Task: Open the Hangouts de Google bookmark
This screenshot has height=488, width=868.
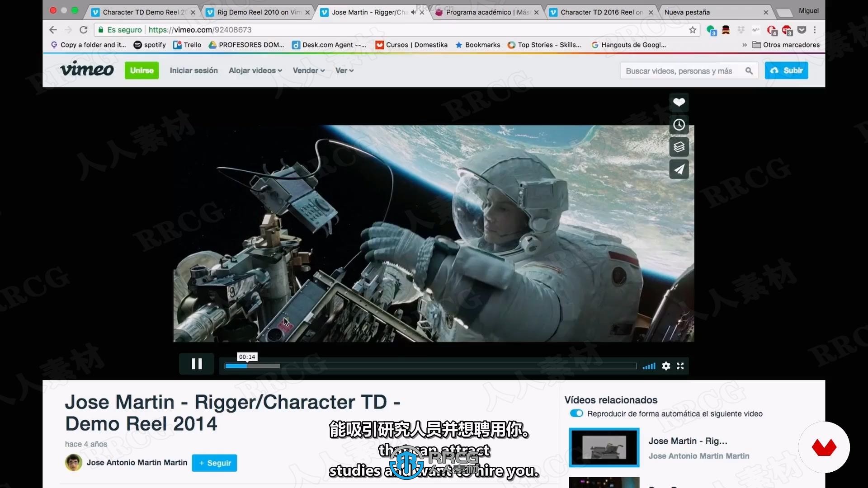Action: point(629,45)
